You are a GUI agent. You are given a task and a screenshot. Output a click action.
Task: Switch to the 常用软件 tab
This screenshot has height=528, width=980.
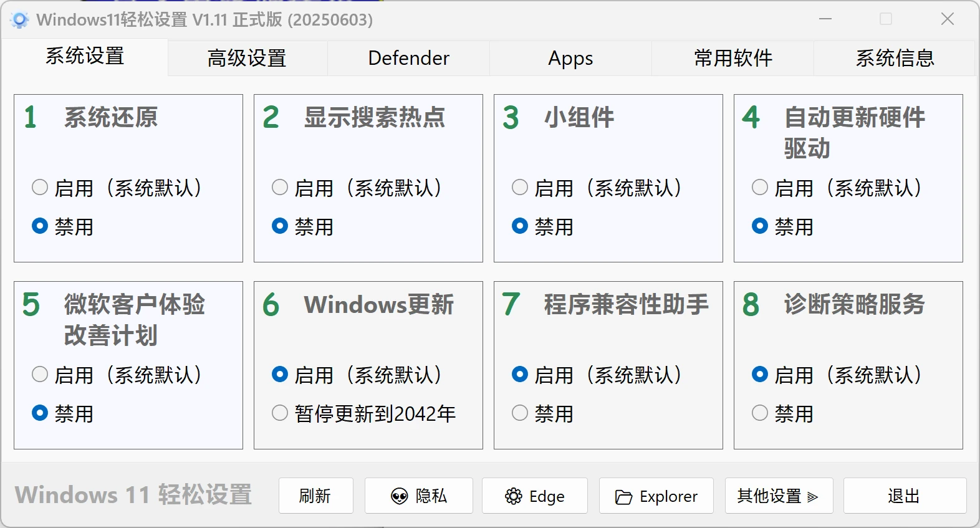coord(733,58)
